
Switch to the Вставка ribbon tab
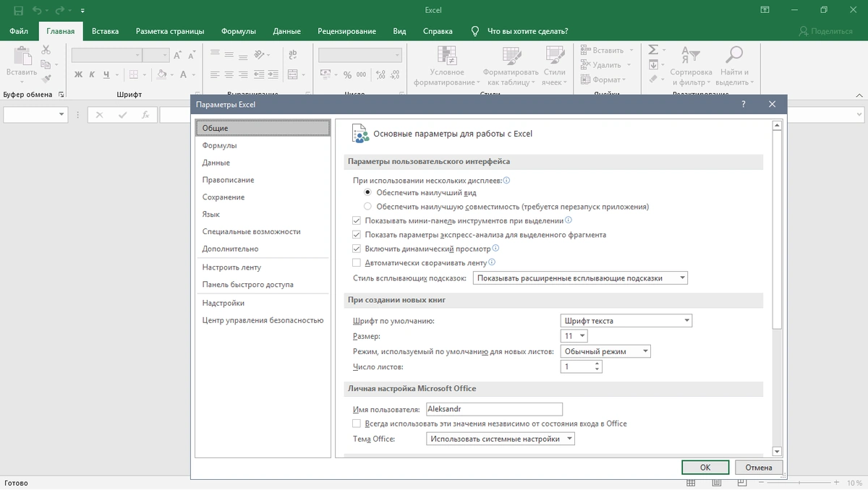coord(106,31)
